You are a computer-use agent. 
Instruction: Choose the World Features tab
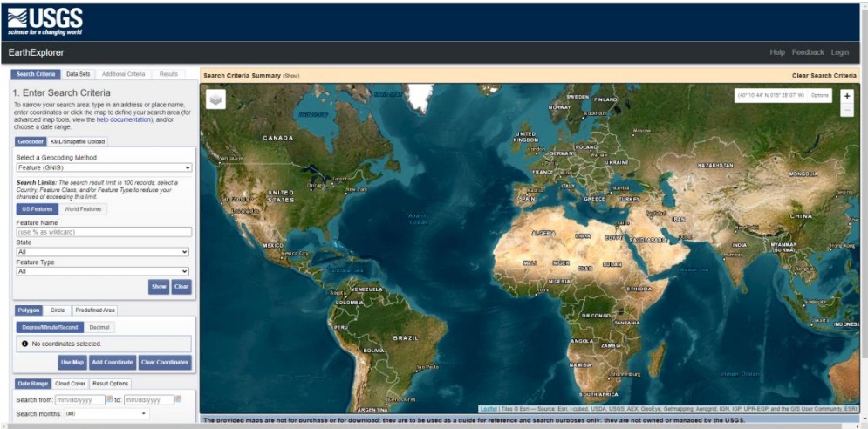pos(83,209)
